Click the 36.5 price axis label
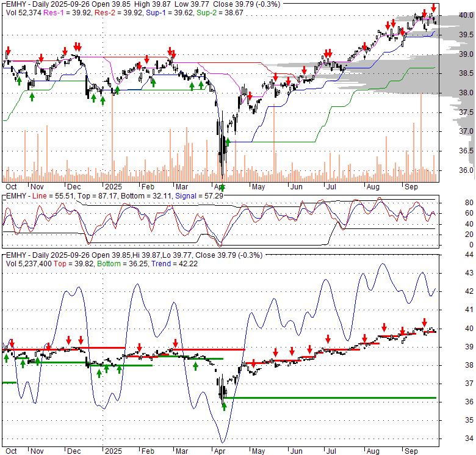Screen dimensions: 476x455 466,151
